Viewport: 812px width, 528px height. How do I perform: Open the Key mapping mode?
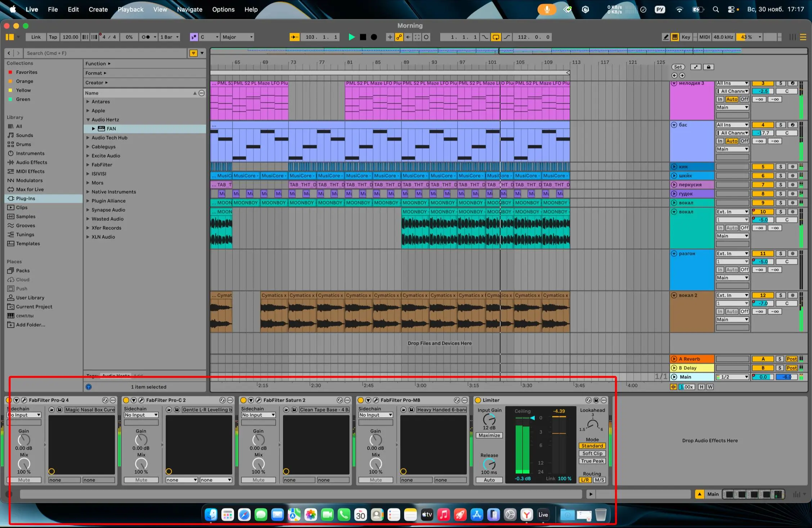pyautogui.click(x=686, y=37)
